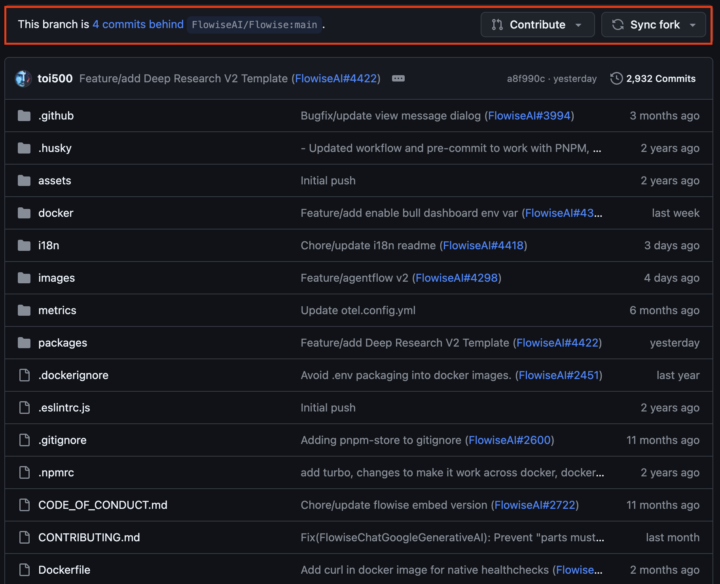The width and height of the screenshot is (720, 584).
Task: Open the metrics folder
Action: [x=57, y=310]
